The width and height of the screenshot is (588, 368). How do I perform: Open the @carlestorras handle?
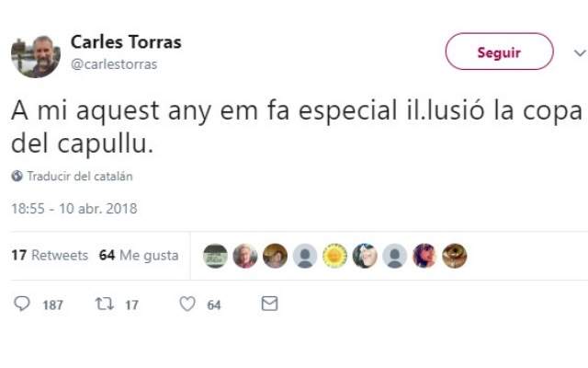[x=114, y=64]
